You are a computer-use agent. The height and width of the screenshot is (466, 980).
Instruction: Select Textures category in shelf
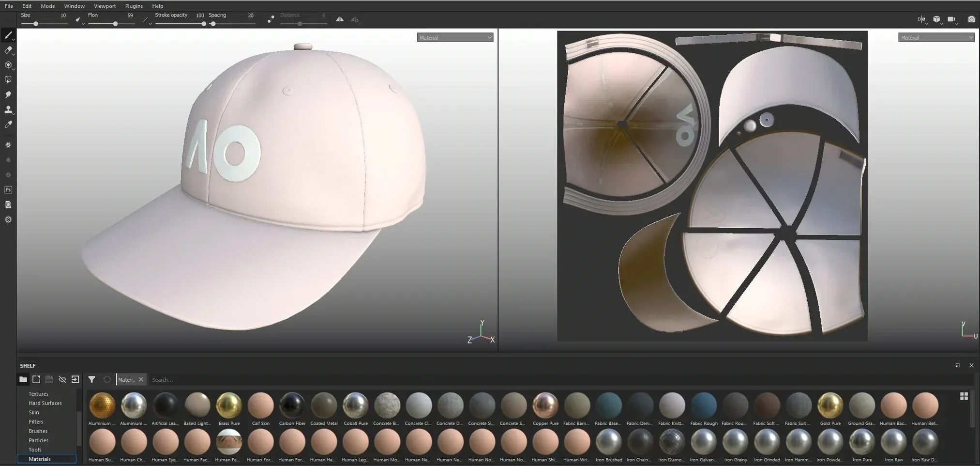coord(38,394)
